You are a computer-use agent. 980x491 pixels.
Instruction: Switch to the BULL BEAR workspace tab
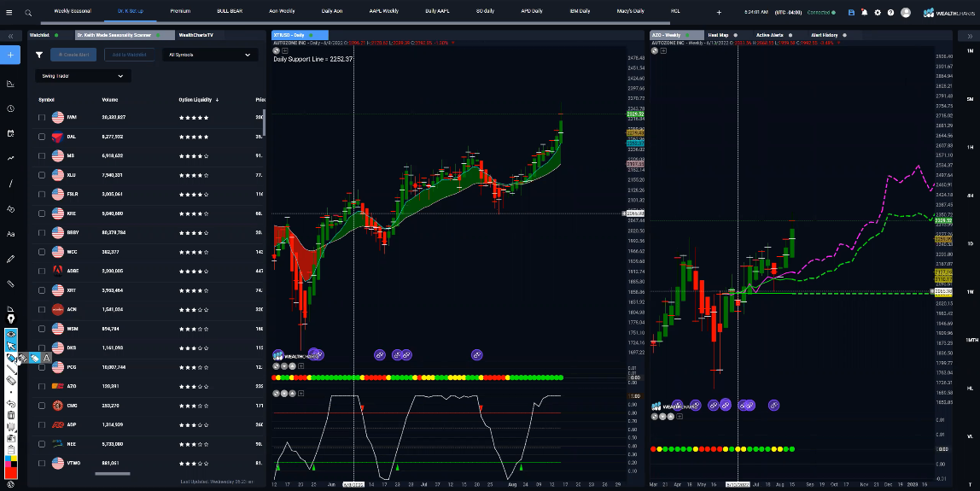[x=230, y=11]
